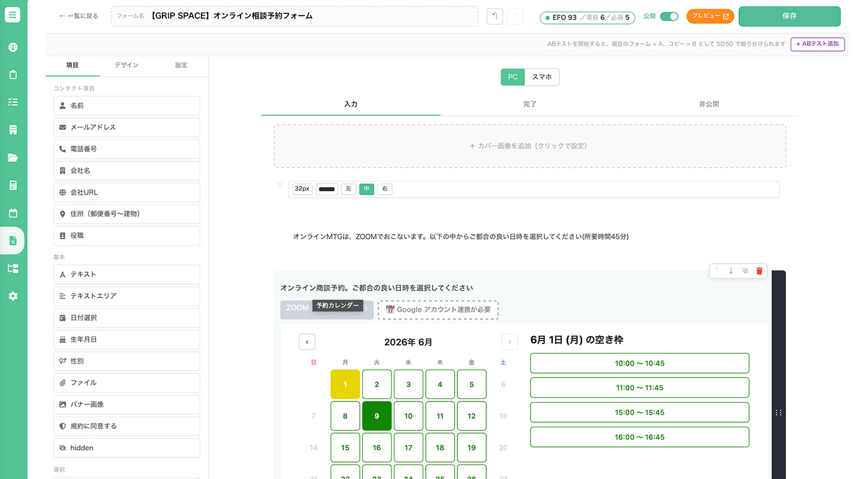Align text center with 中
The height and width of the screenshot is (479, 868).
click(367, 189)
